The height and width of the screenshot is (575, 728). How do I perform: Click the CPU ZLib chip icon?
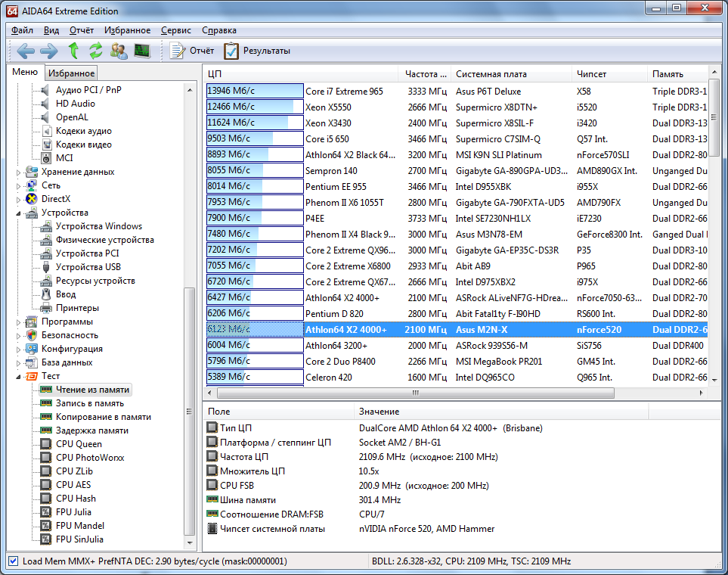point(46,471)
